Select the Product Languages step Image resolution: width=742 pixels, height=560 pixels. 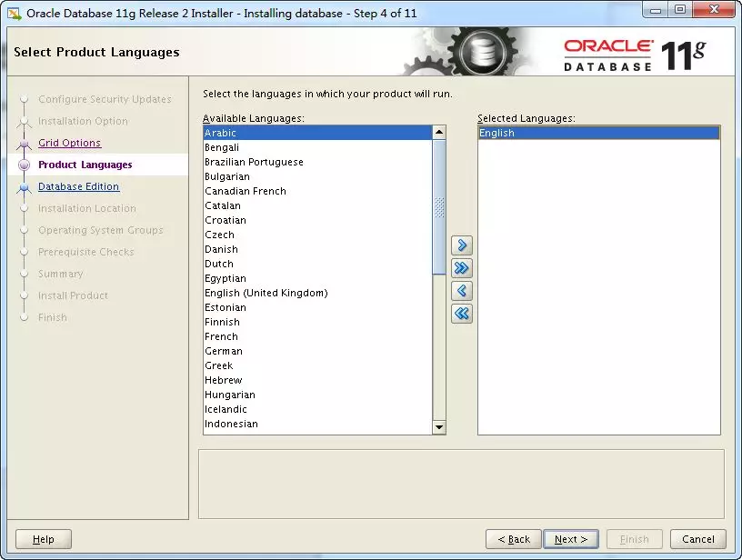point(85,165)
